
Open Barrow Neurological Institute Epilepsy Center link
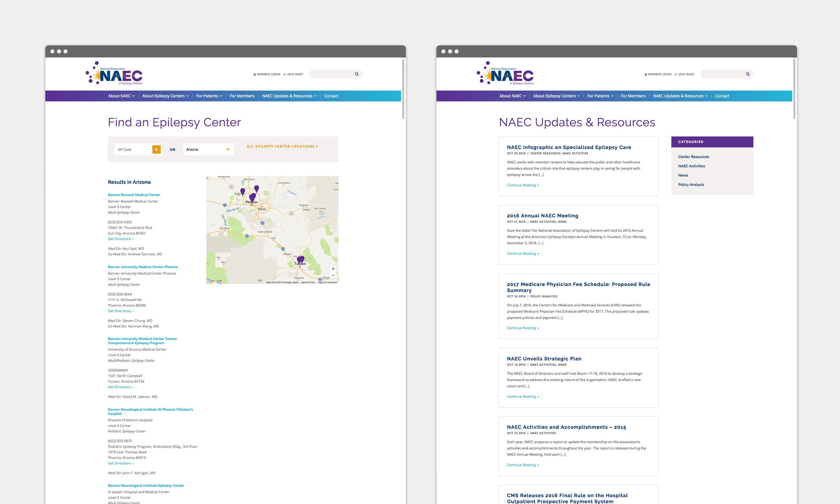click(x=146, y=485)
